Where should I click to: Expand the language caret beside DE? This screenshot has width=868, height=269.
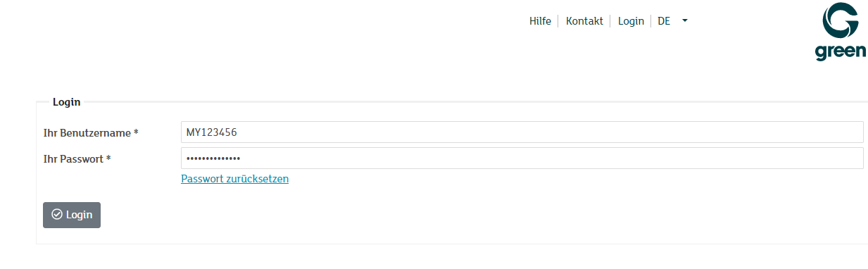[685, 20]
